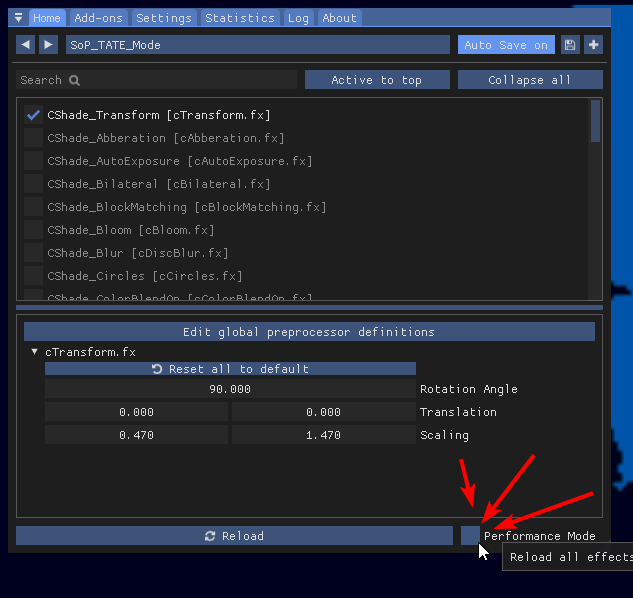The height and width of the screenshot is (598, 633).
Task: Click Collapse all button
Action: click(x=530, y=80)
